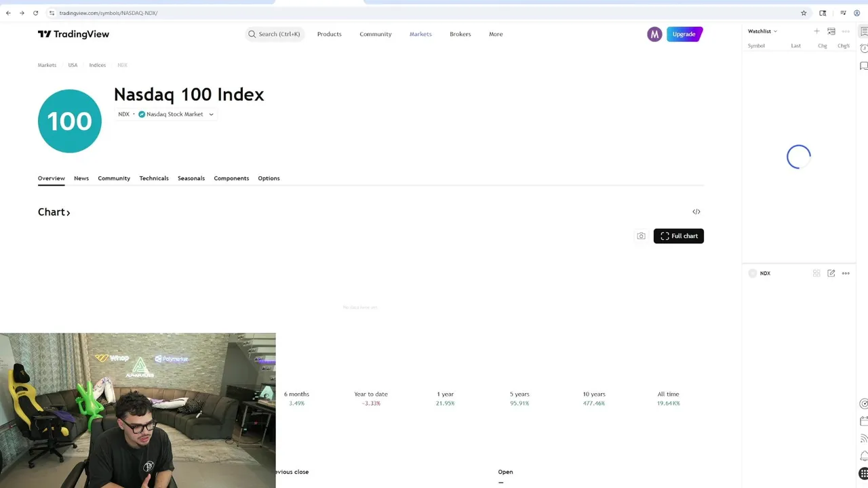Select the Year to date range

tap(371, 399)
